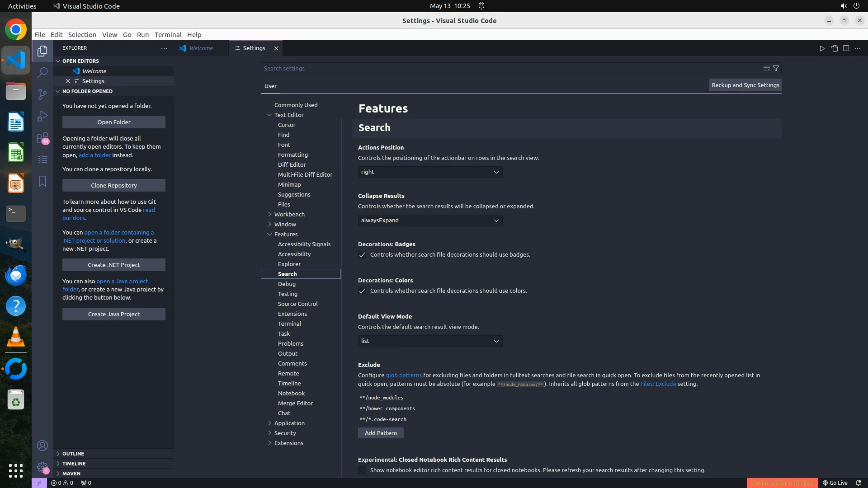Open the Search view in activity bar
Screen dimensions: 868x488
42,72
